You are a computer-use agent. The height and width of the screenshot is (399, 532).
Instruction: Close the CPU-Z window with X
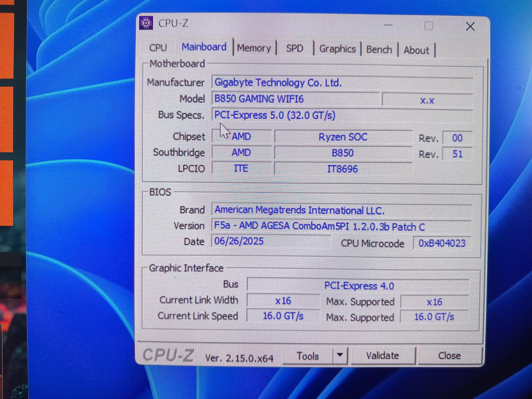click(470, 26)
